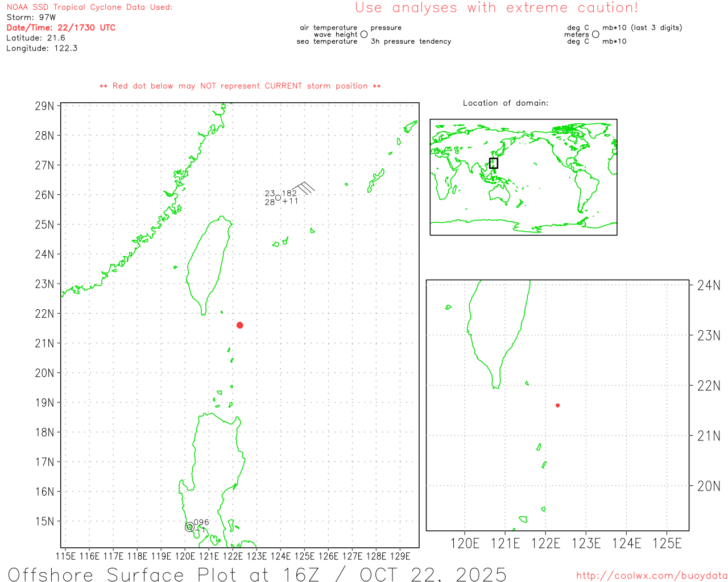Open the coolwx.com/buoydata link
728x582 pixels.
(x=651, y=576)
